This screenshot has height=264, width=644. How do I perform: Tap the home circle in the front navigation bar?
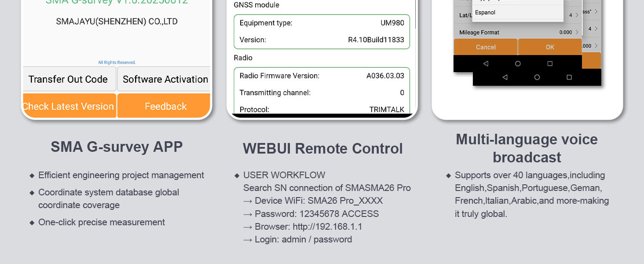[518, 64]
